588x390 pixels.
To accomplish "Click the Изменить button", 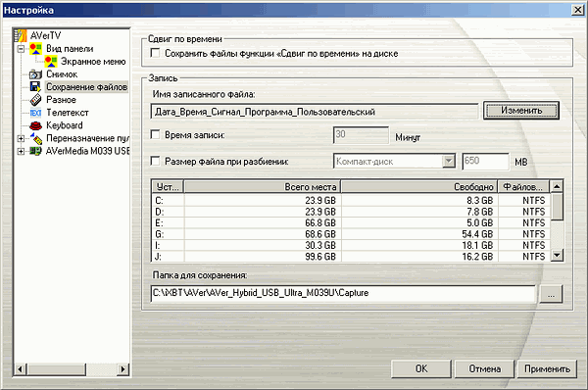I will [x=521, y=111].
